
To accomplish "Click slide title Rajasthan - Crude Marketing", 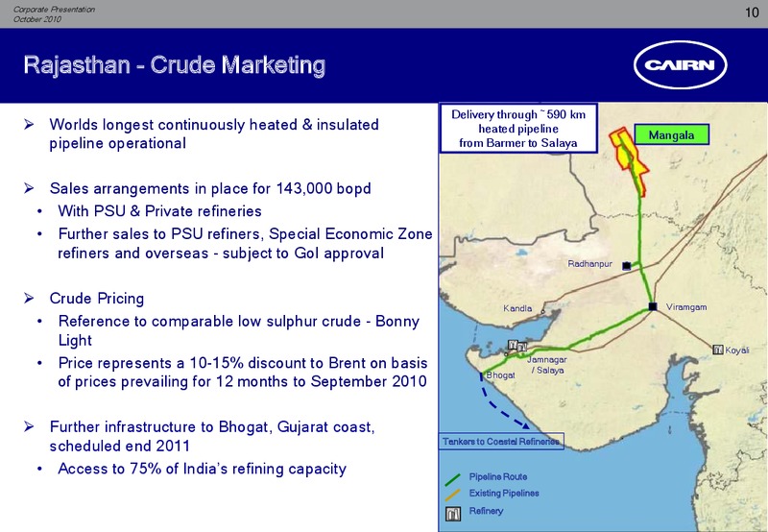I will click(x=175, y=65).
